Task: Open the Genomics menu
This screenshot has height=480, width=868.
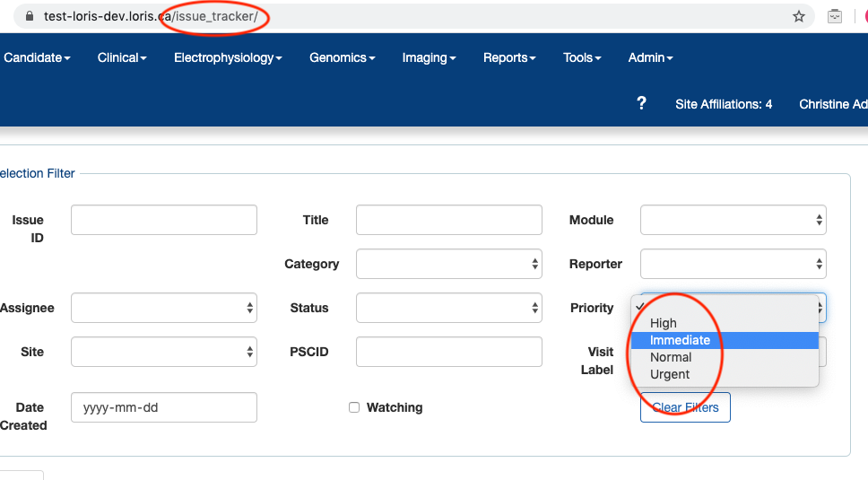Action: [x=343, y=57]
